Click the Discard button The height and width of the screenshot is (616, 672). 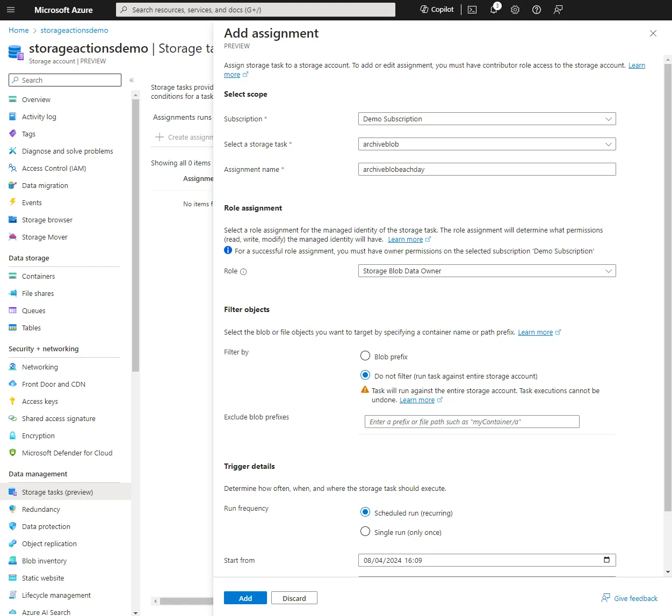294,598
